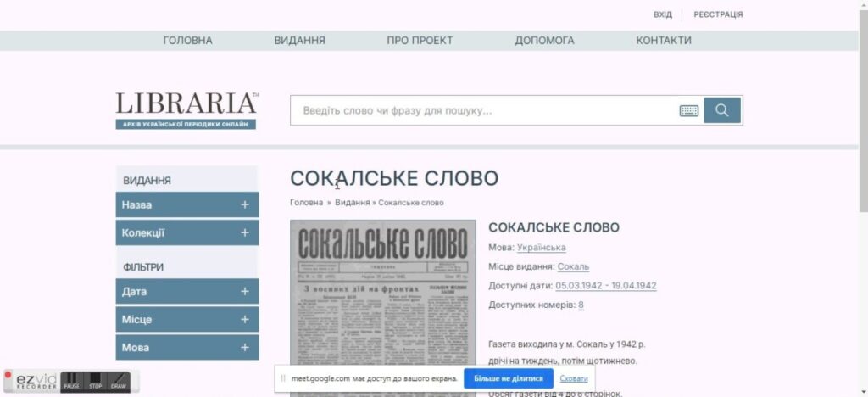Open the virtual keyboard icon in search bar
The width and height of the screenshot is (868, 397).
pyautogui.click(x=688, y=110)
